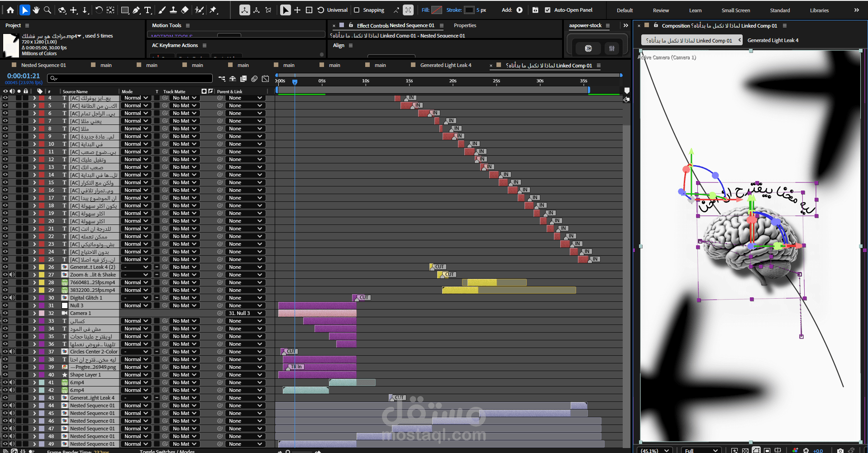Image resolution: width=868 pixels, height=453 pixels.
Task: Open Track Matte dropdown for Shape Layer 1
Action: [x=184, y=375]
